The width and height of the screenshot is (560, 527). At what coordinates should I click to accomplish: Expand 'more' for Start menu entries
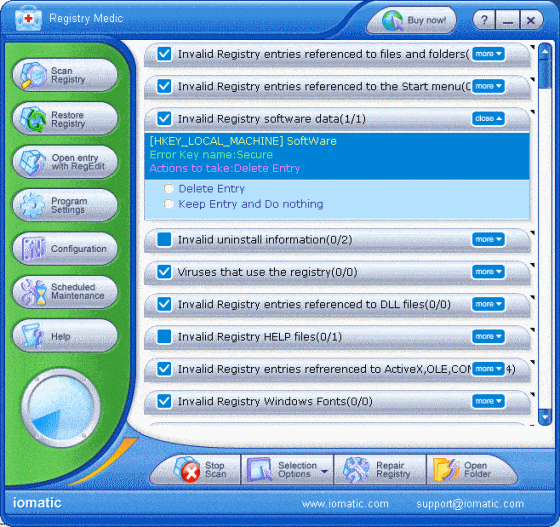click(488, 86)
